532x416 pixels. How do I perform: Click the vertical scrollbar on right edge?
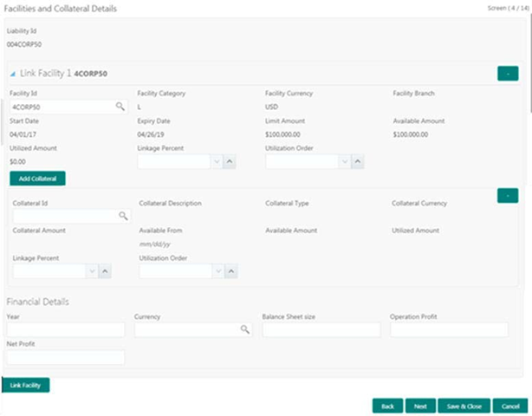pyautogui.click(x=530, y=64)
